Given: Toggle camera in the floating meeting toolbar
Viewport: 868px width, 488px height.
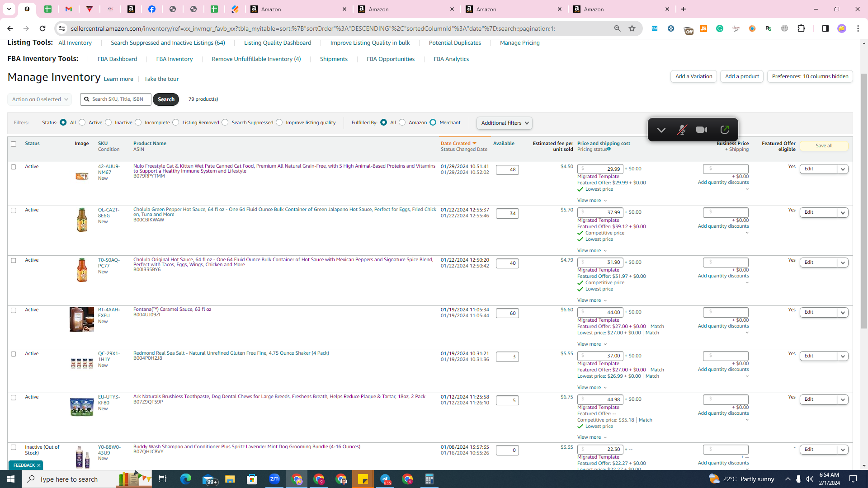Looking at the screenshot, I should tap(702, 130).
